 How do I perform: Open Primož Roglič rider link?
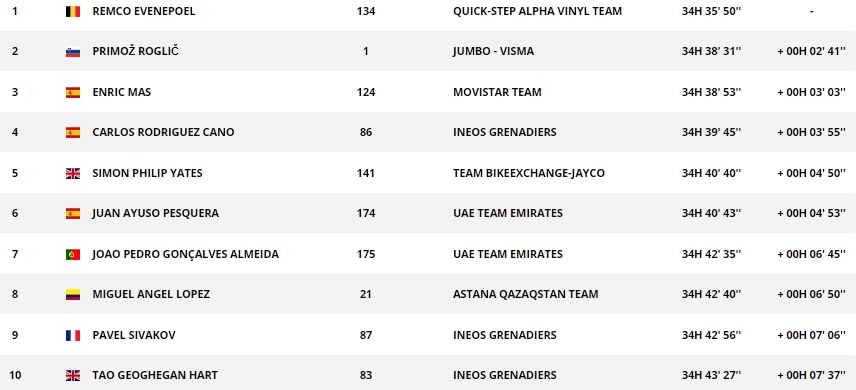tap(135, 51)
